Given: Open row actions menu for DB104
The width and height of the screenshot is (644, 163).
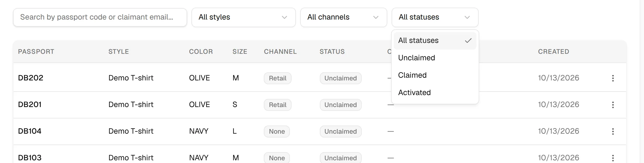Looking at the screenshot, I should pyautogui.click(x=613, y=131).
